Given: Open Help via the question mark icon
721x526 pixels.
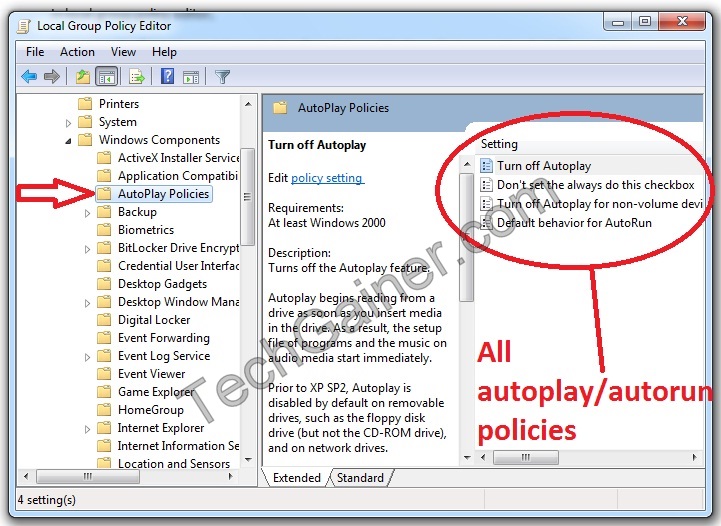Looking at the screenshot, I should click(x=168, y=76).
